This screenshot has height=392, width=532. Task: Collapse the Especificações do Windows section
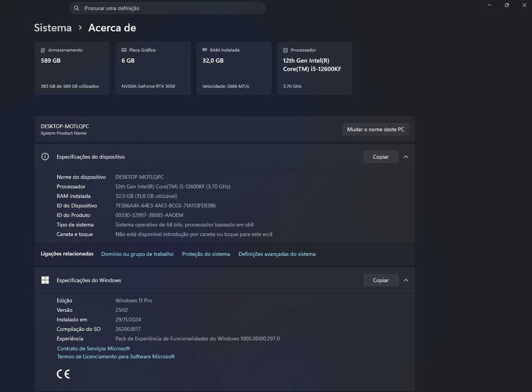[406, 281]
